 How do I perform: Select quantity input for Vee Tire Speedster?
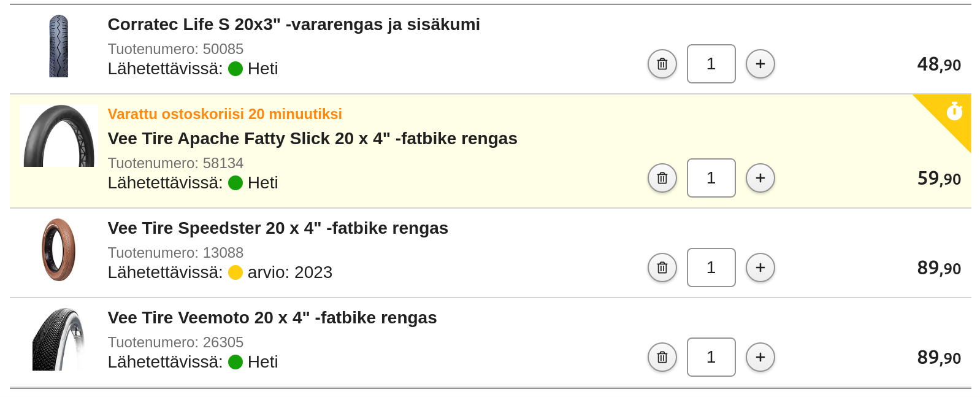[x=711, y=268]
